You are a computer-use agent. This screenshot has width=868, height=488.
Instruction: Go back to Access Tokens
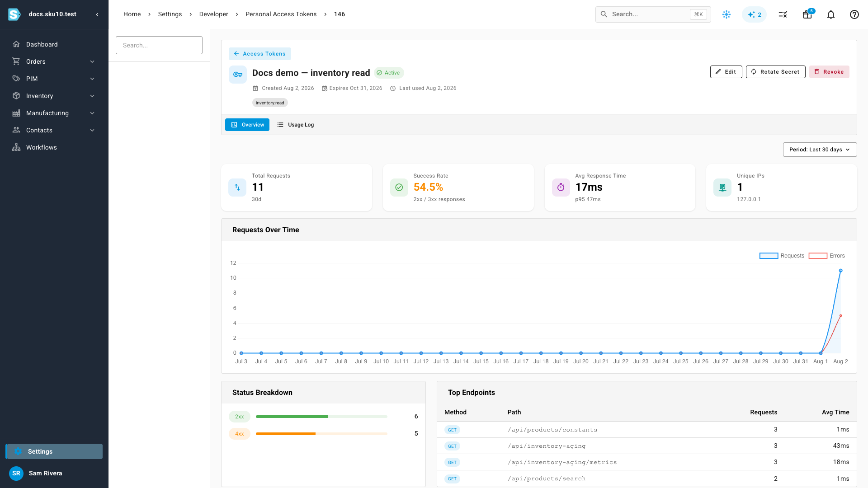click(x=260, y=54)
